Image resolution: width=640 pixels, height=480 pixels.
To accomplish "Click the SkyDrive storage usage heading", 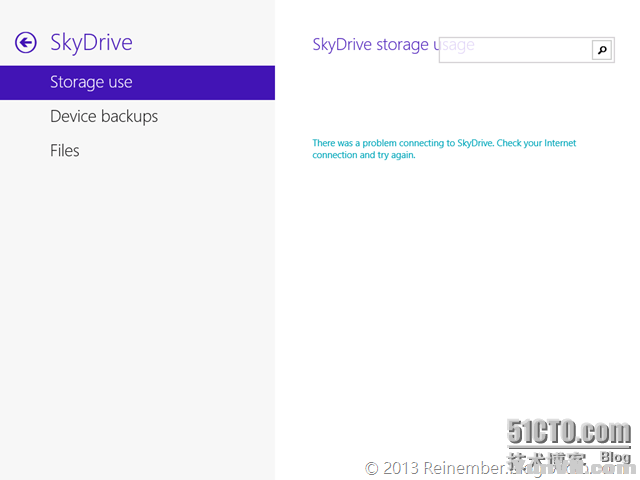I will (393, 44).
